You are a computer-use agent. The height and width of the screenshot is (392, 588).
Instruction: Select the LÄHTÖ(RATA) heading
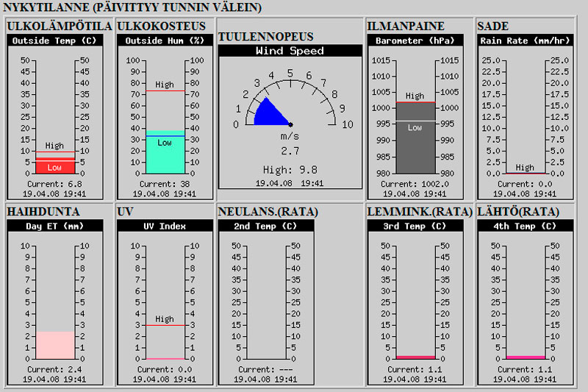coord(518,212)
